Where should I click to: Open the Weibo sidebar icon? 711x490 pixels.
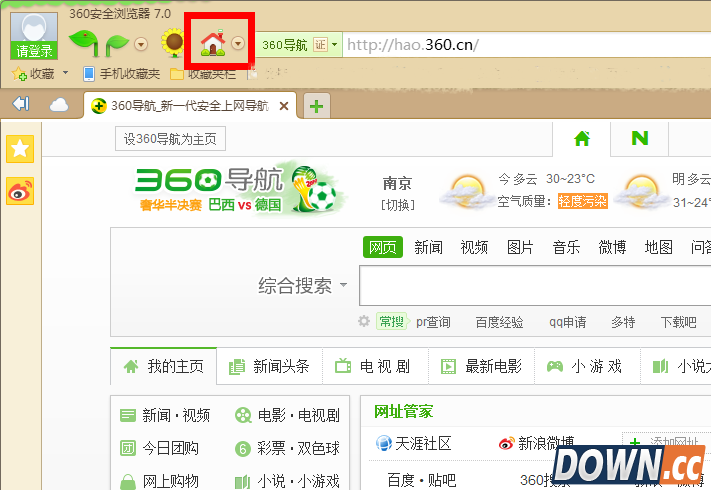[20, 191]
